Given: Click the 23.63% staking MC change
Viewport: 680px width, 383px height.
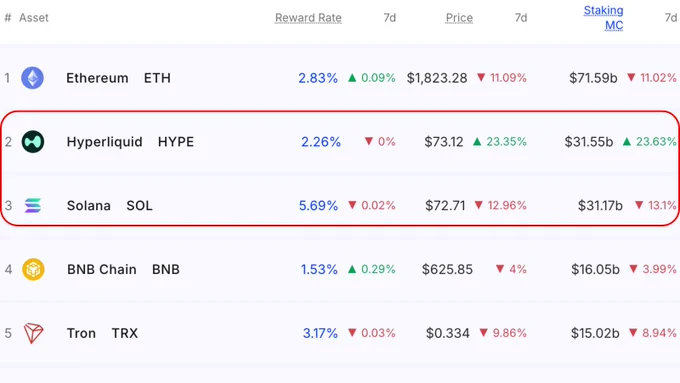Looking at the screenshot, I should [650, 142].
